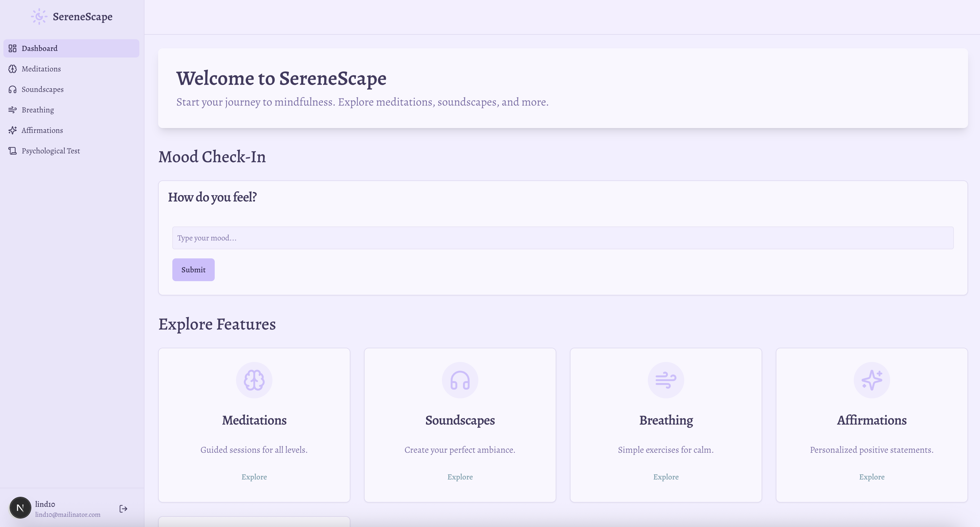
Task: Open Soundscapes in the sidebar menu
Action: click(43, 89)
